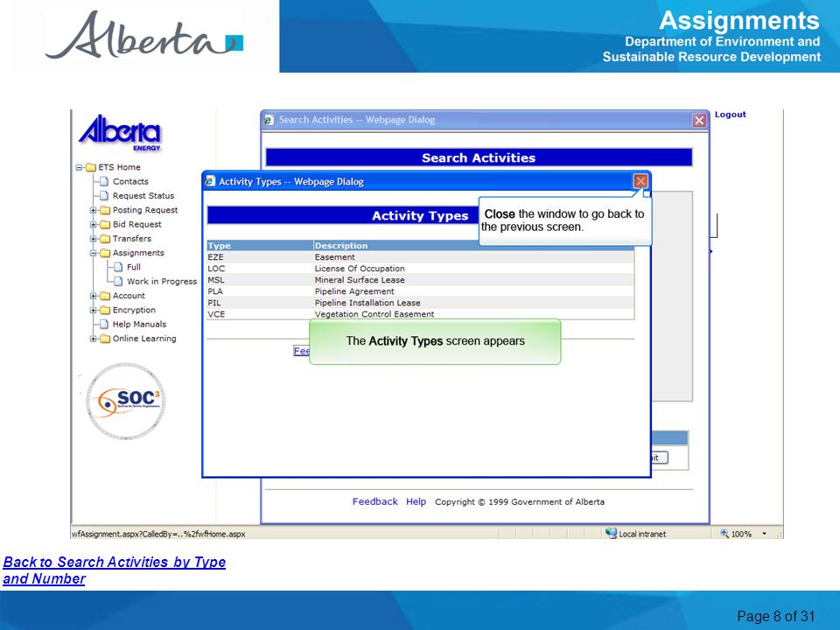The width and height of the screenshot is (840, 630).
Task: Click the Contacts page icon
Action: (105, 182)
